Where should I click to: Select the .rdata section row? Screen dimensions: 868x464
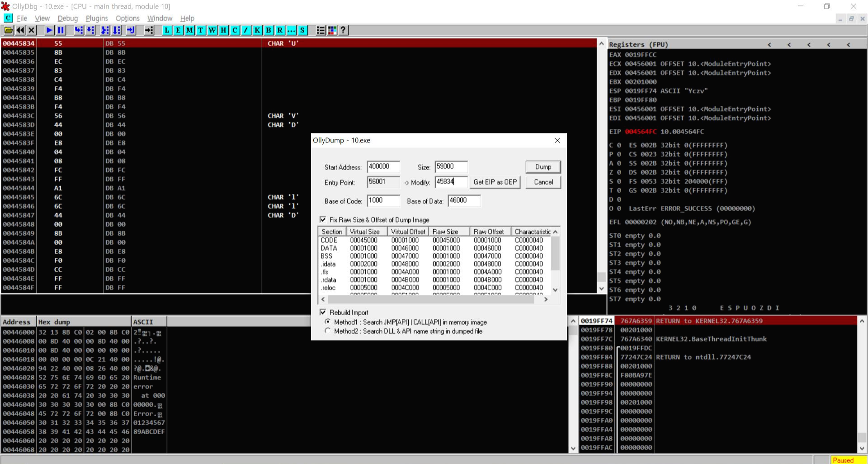[x=434, y=279]
